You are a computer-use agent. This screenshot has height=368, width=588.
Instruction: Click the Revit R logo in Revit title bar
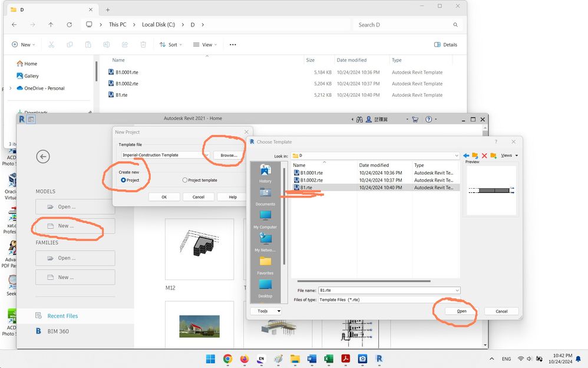click(22, 119)
